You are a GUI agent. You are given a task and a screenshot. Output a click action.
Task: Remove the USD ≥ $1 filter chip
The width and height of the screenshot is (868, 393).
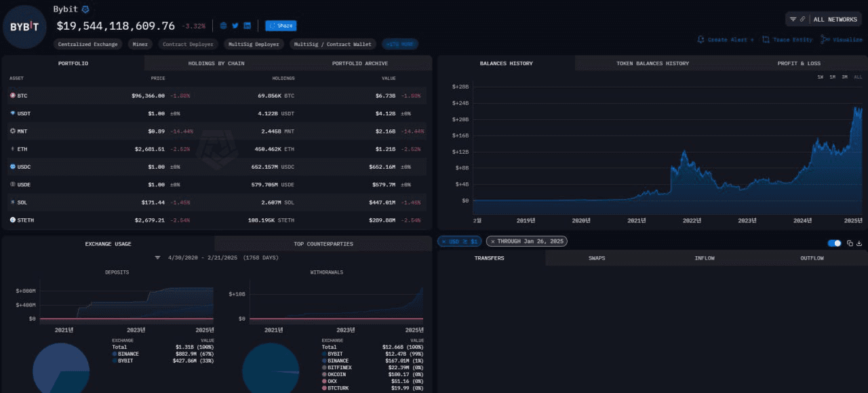443,241
